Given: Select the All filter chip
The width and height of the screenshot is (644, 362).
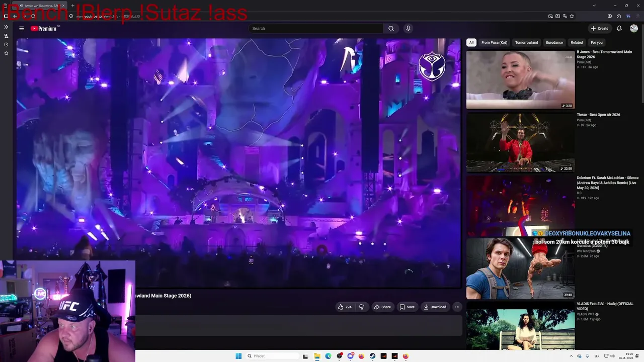Looking at the screenshot, I should click(x=471, y=43).
